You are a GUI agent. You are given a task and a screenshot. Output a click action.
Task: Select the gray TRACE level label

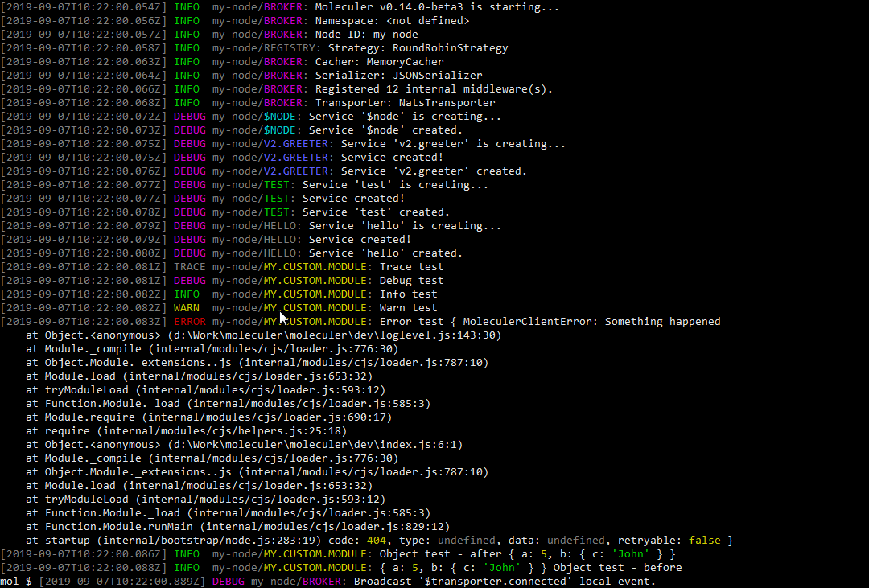click(x=190, y=267)
